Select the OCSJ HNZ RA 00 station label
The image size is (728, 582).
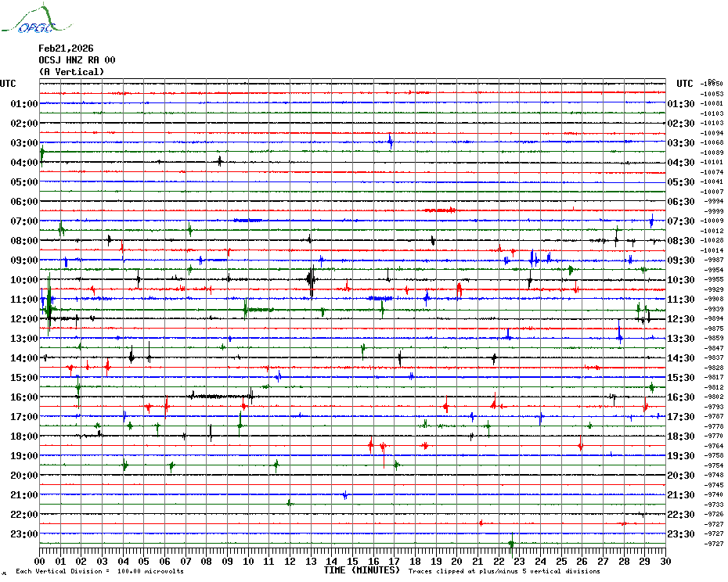(77, 60)
